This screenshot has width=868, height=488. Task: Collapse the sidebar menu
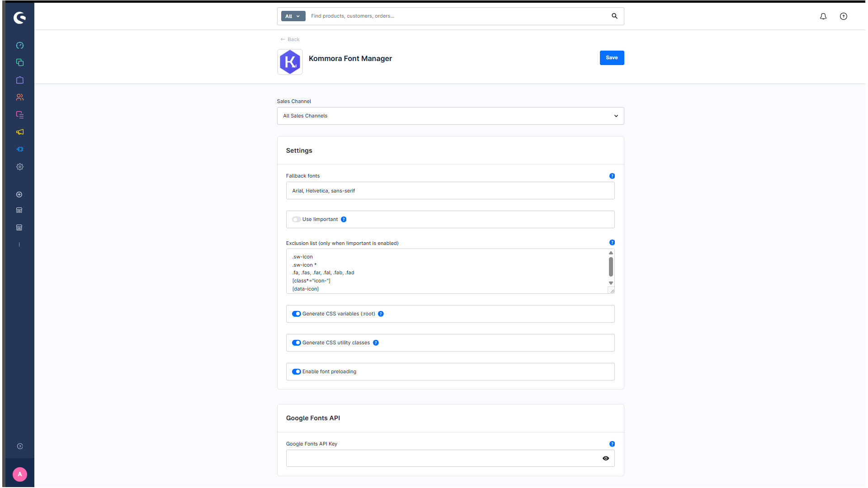[x=20, y=446]
